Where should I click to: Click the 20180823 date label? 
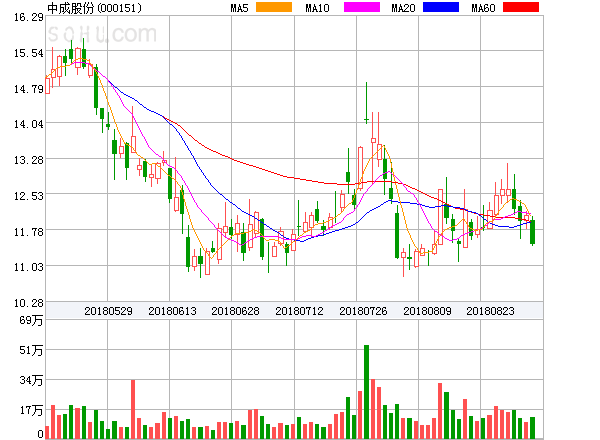click(x=490, y=311)
